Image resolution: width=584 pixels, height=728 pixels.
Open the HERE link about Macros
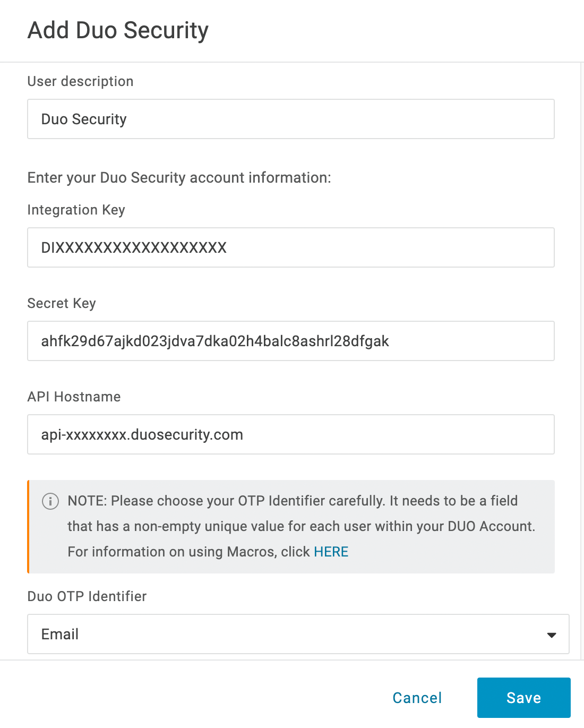tap(330, 552)
